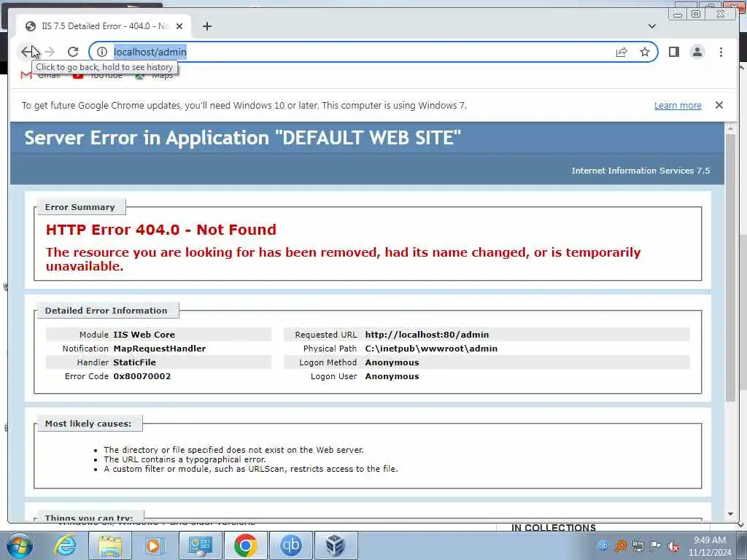Expand the tab search dropdown arrow

click(x=652, y=26)
